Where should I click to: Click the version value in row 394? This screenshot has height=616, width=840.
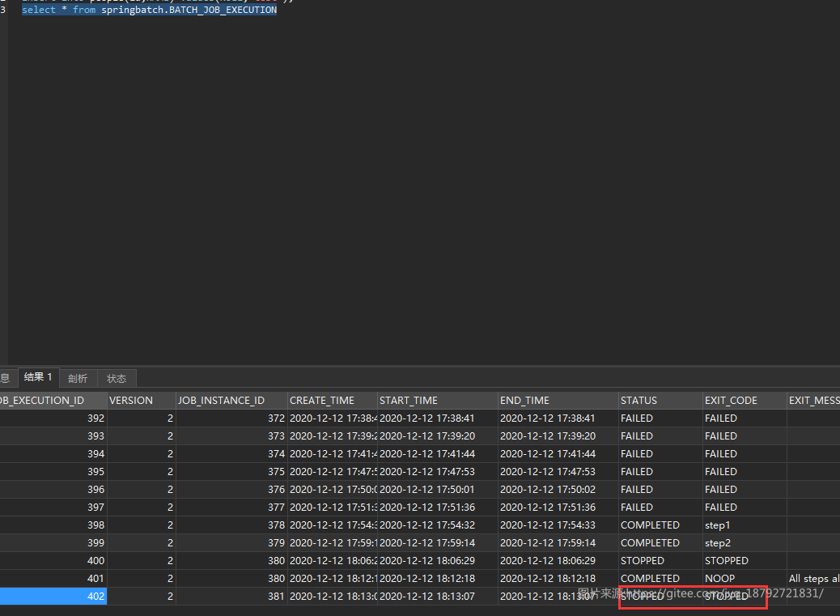[x=142, y=454]
